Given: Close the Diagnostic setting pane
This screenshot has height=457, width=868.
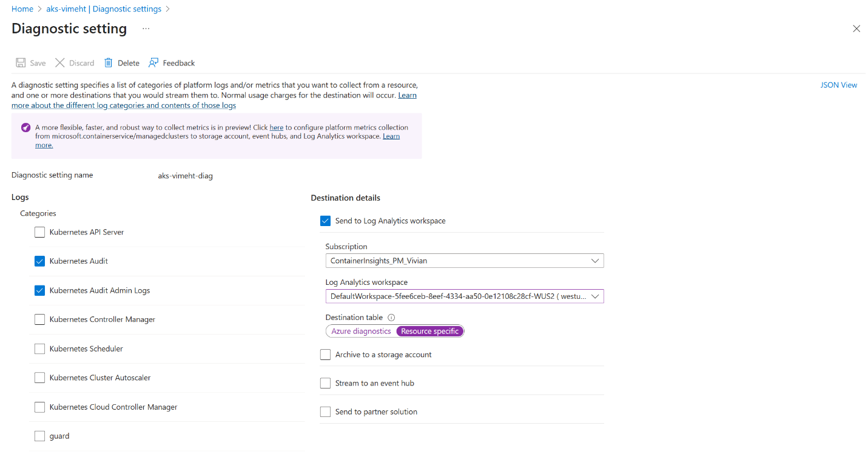Looking at the screenshot, I should 856,28.
